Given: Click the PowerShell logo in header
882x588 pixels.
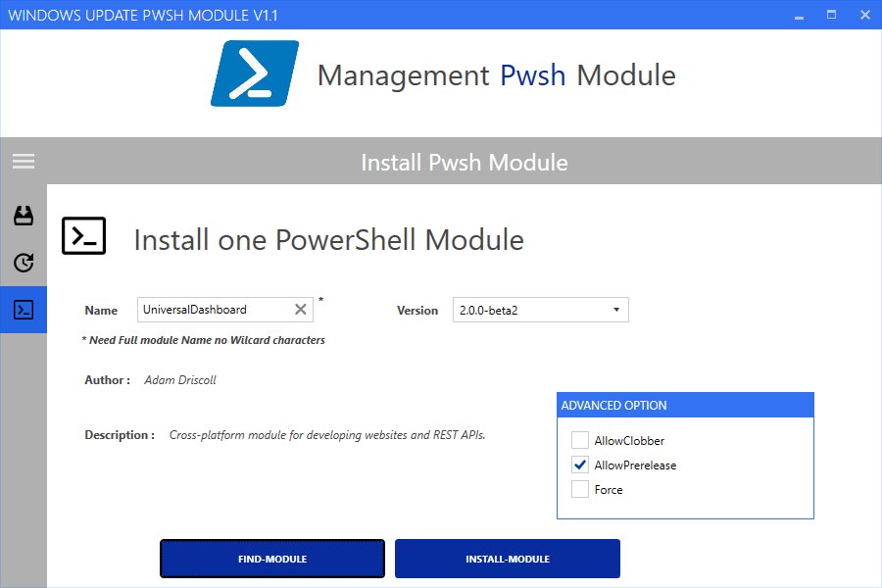Looking at the screenshot, I should 255,73.
